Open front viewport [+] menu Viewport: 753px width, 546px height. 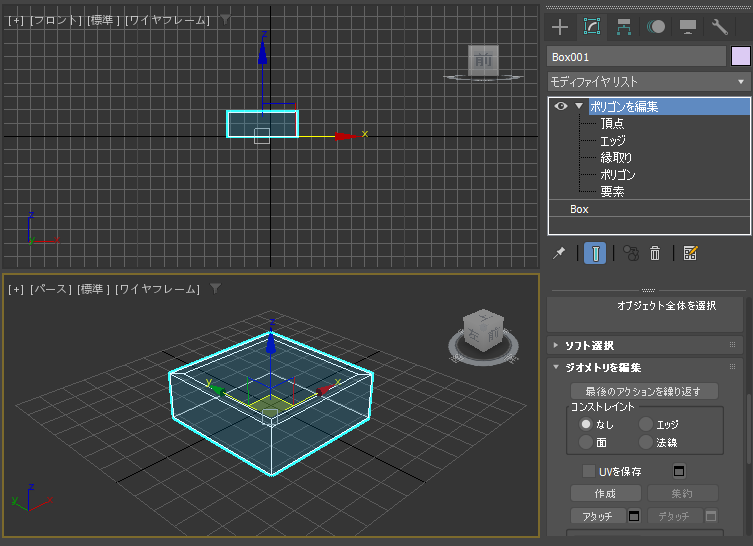click(16, 20)
